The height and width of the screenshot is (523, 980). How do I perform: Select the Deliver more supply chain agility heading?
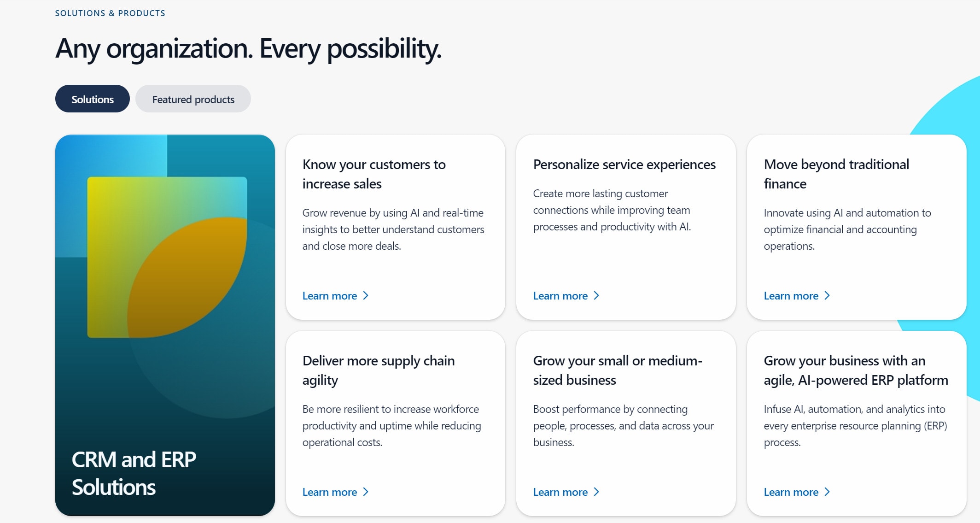point(378,370)
